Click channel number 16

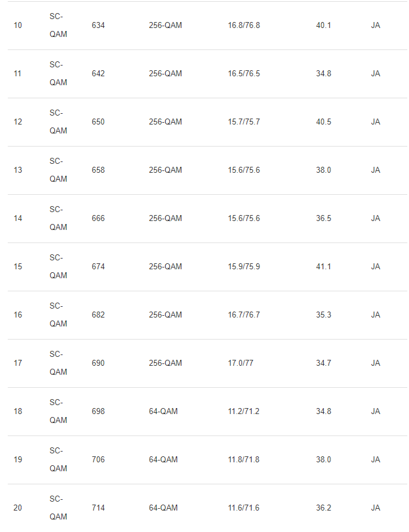click(x=18, y=315)
